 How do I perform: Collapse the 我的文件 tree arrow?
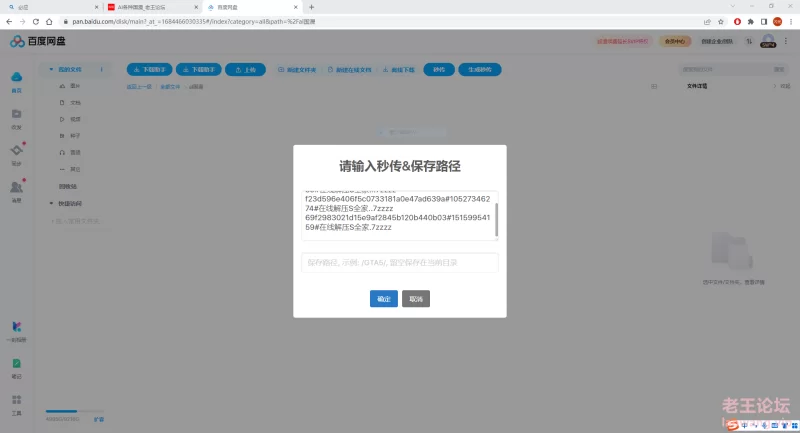click(x=51, y=69)
